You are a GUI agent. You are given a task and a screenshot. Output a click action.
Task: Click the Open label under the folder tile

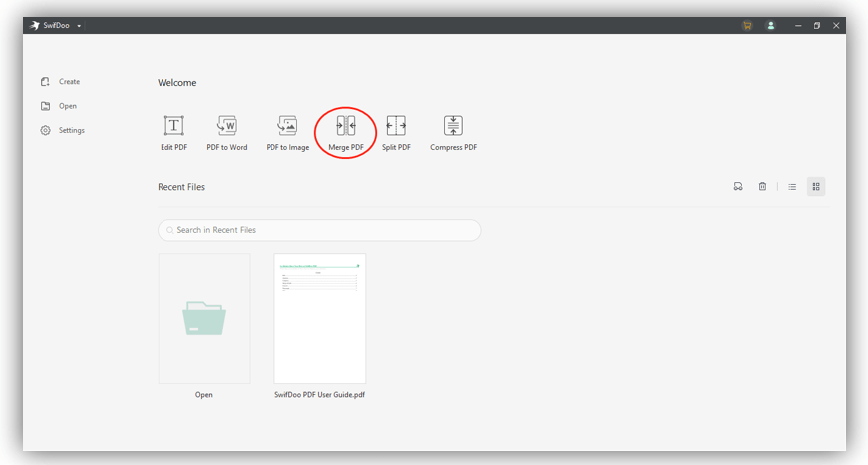(x=204, y=395)
